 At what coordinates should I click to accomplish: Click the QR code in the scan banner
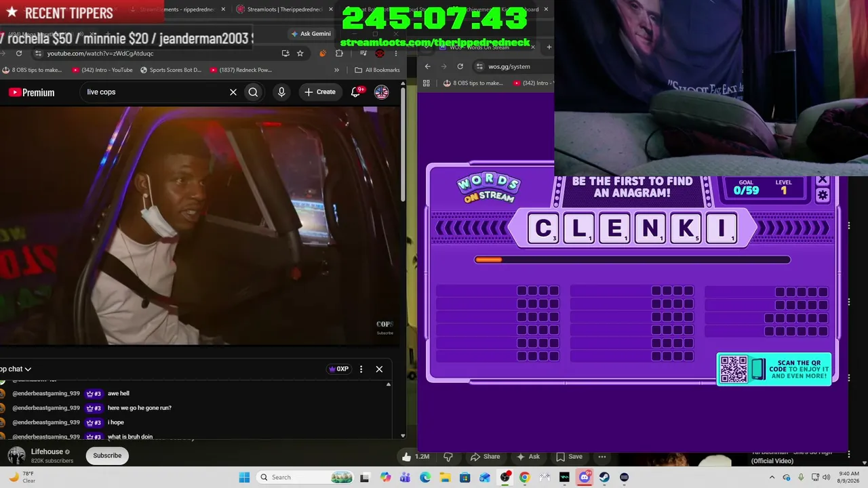pyautogui.click(x=733, y=369)
